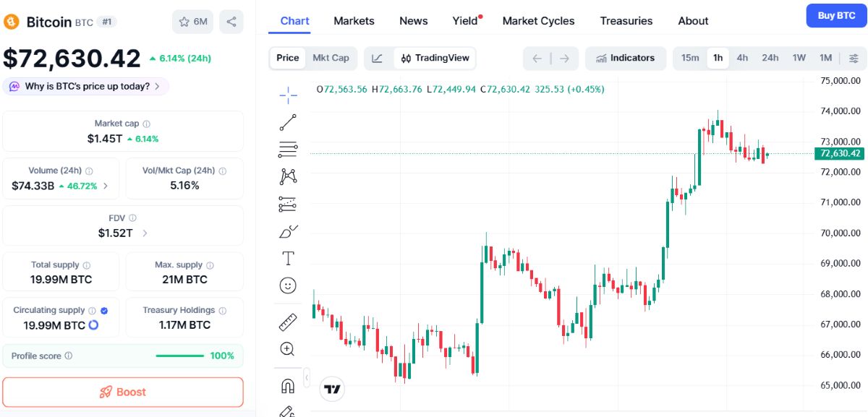The image size is (868, 417).
Task: Open chart display settings sliders
Action: coord(855,57)
